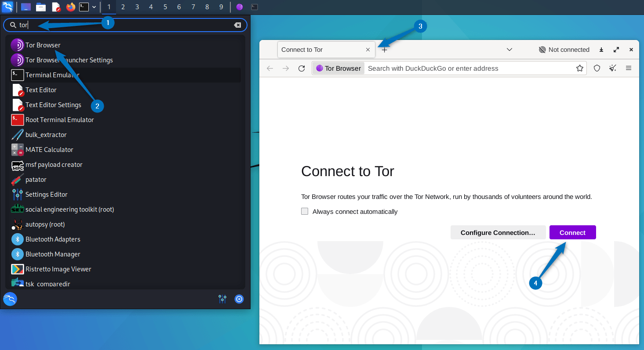Select Tor Browser Launcher Settings in menu
Image resolution: width=644 pixels, height=350 pixels.
(69, 60)
